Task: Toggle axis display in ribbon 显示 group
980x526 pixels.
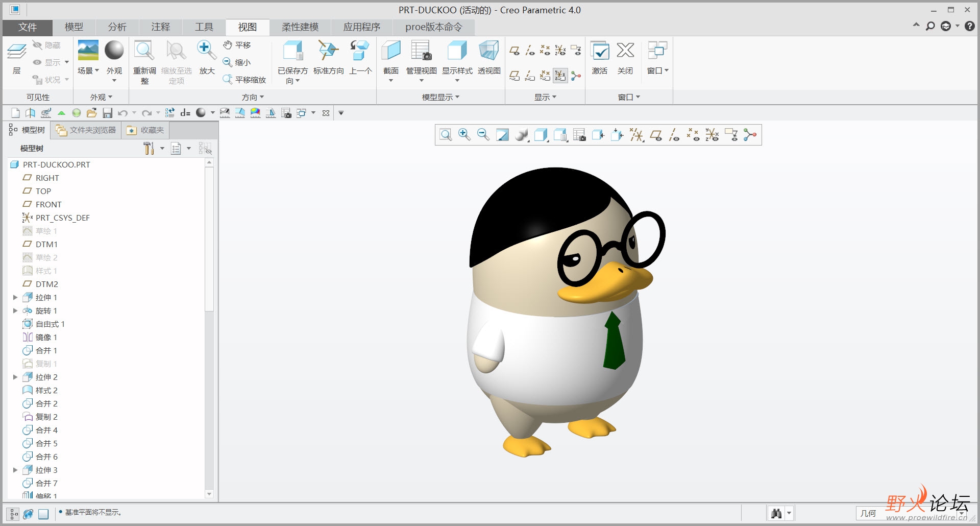Action: coord(530,51)
